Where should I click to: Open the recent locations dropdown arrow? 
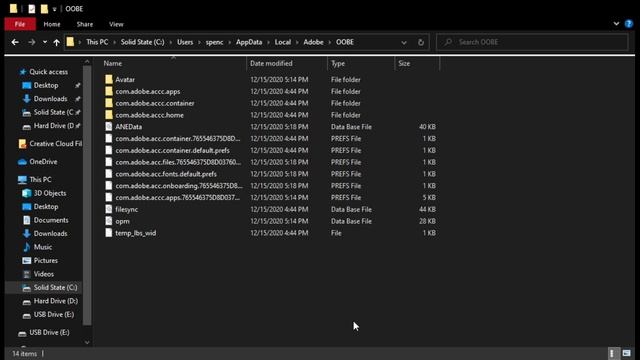click(x=44, y=42)
